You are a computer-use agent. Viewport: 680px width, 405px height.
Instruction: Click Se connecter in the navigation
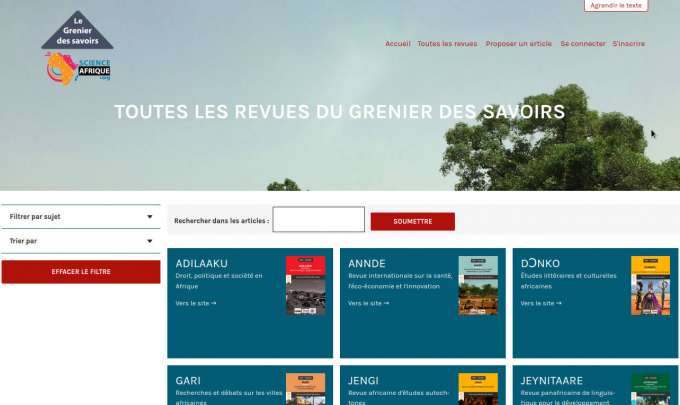(583, 43)
